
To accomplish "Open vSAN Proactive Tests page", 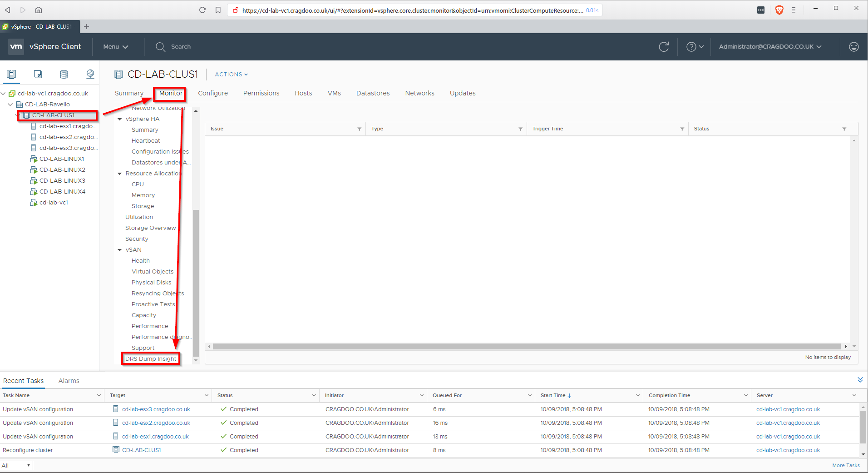I will 153,304.
